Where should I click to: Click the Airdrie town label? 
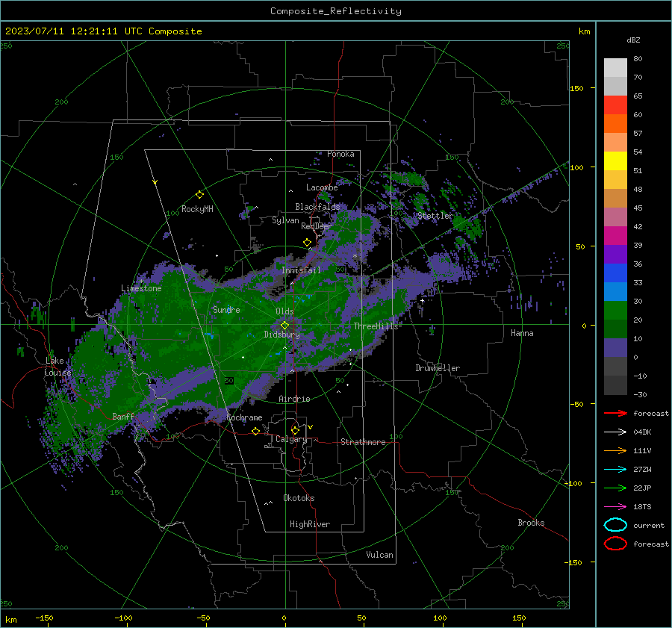(294, 399)
